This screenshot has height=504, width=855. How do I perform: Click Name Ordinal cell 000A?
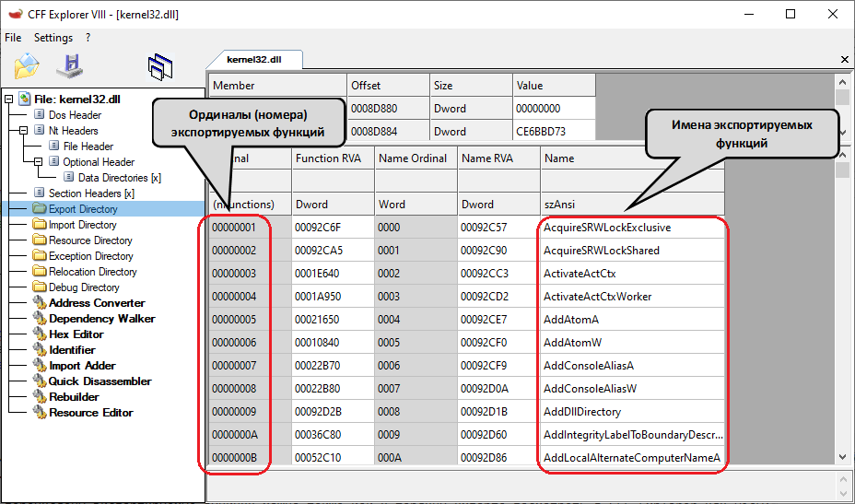coord(416,457)
